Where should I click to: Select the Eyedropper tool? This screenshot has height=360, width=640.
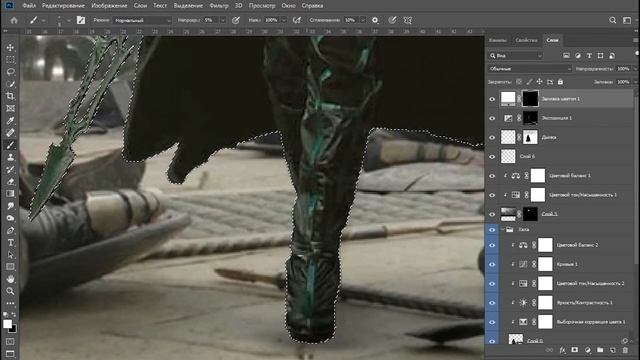pyautogui.click(x=10, y=120)
